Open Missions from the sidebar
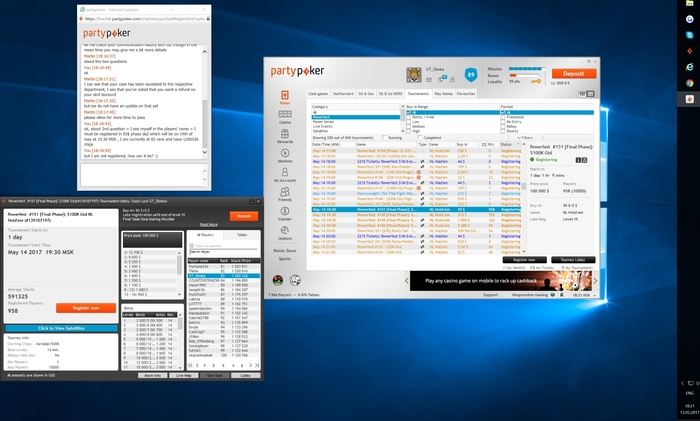This screenshot has width=700, height=421. coord(285,155)
